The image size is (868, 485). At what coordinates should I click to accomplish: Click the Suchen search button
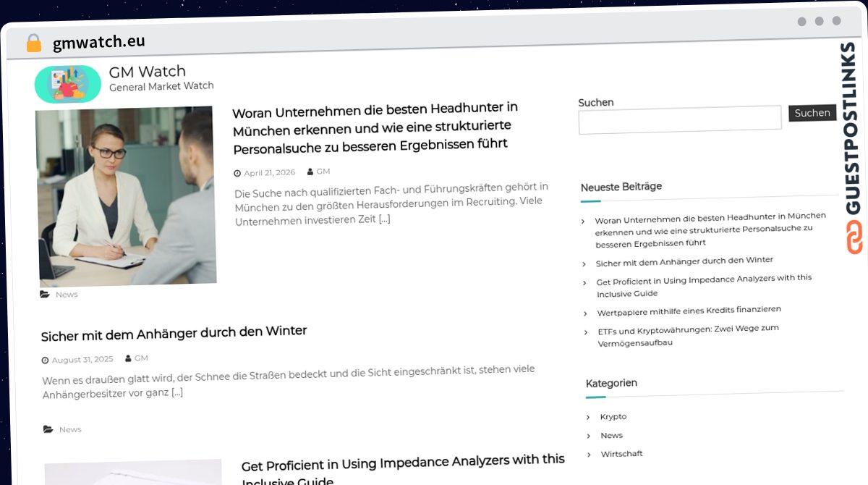[x=812, y=113]
